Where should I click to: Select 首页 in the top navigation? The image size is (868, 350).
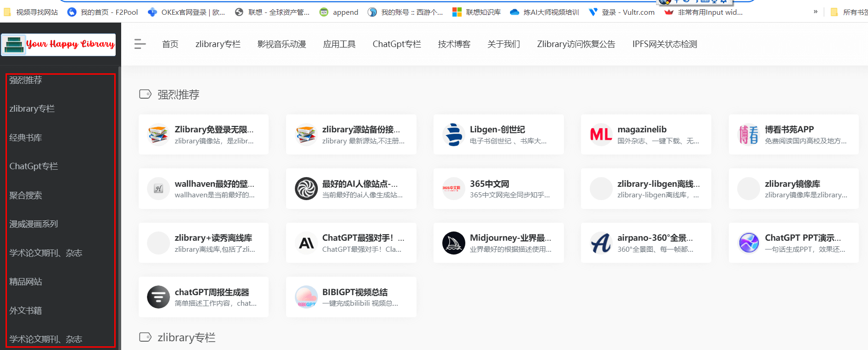click(170, 44)
